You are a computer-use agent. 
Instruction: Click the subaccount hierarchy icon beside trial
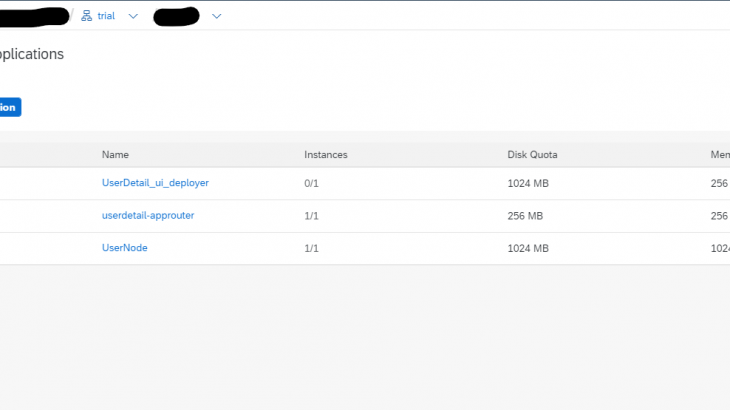[87, 16]
